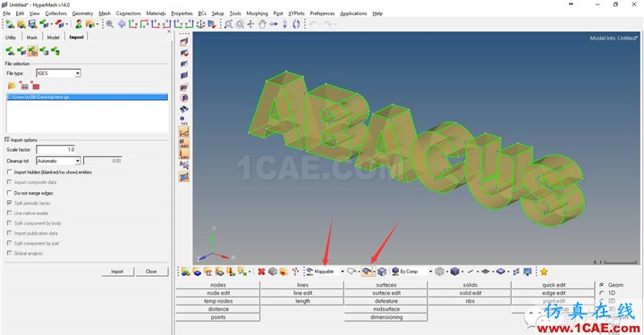
Task: Click the Import button
Action: (x=117, y=272)
